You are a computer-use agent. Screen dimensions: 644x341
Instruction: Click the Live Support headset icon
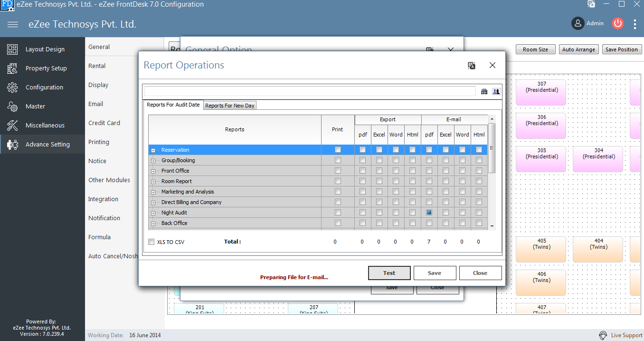(x=603, y=335)
